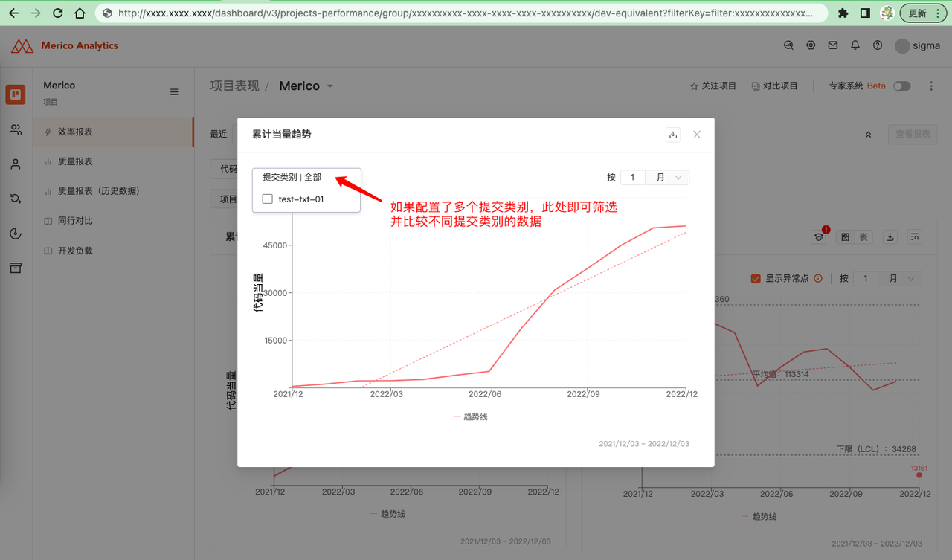Toggle 趋势线 legend on left background chart

387,514
